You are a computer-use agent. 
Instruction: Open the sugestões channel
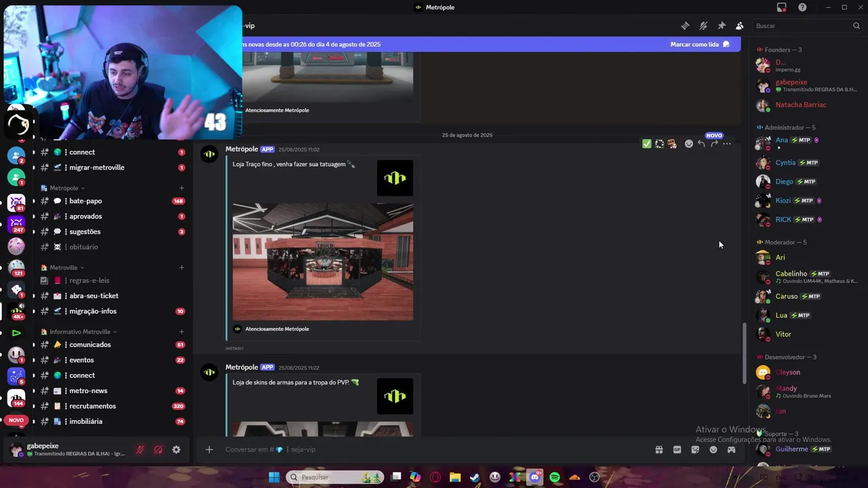pos(112,232)
